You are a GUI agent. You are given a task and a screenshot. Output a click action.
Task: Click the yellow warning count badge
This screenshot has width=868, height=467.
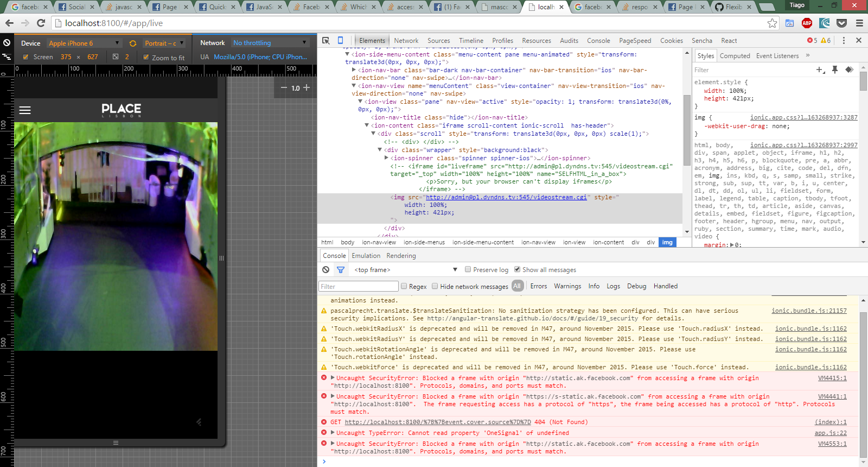[x=826, y=41]
